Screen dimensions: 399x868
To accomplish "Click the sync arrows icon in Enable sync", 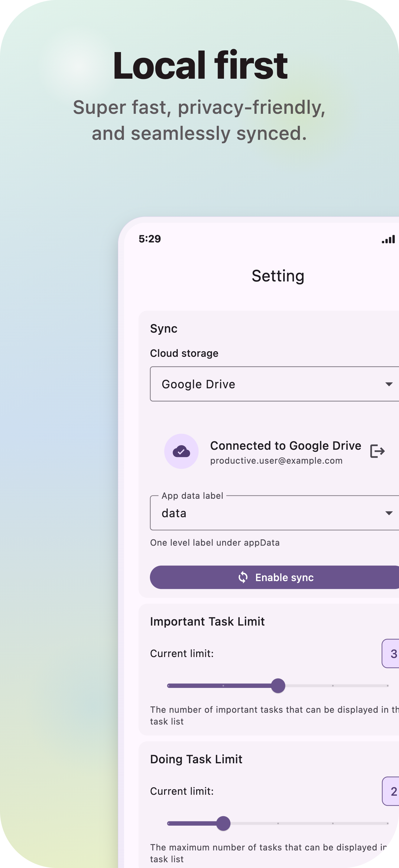I will click(x=243, y=577).
